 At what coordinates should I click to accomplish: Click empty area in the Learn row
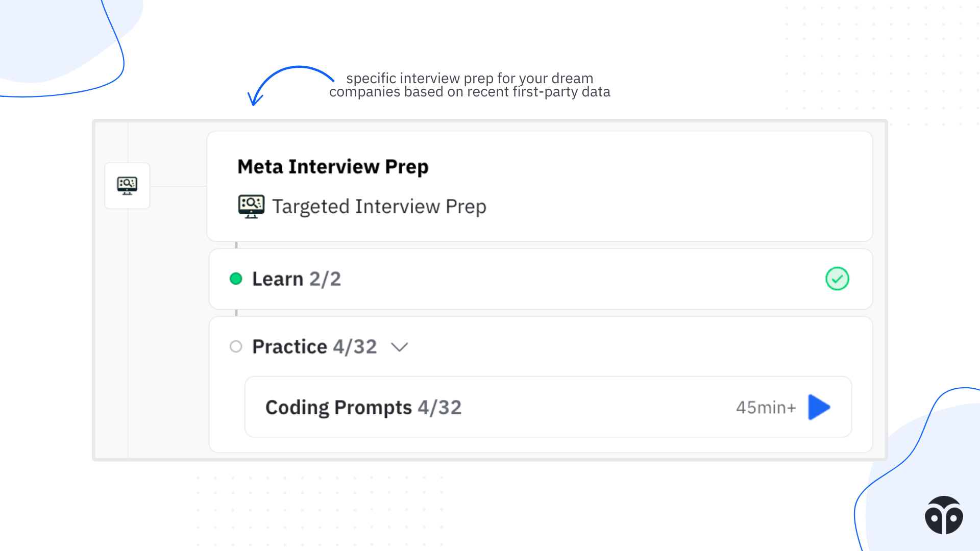(561, 279)
